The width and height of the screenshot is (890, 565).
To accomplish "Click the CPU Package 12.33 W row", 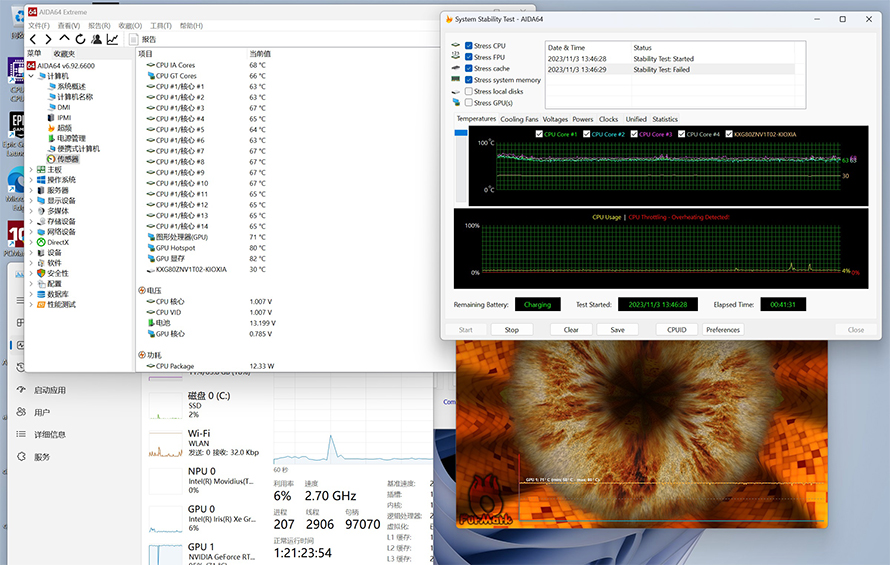I will coord(210,366).
